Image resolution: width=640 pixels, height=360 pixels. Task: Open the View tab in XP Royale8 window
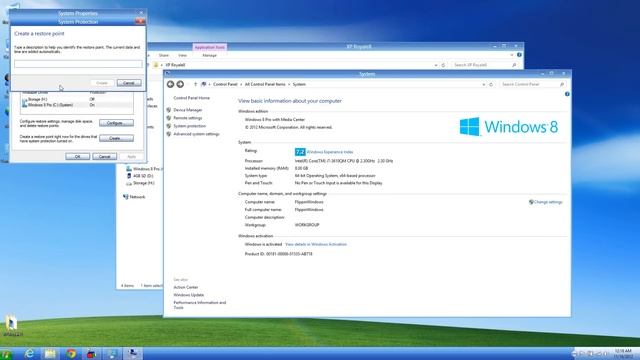click(x=182, y=56)
